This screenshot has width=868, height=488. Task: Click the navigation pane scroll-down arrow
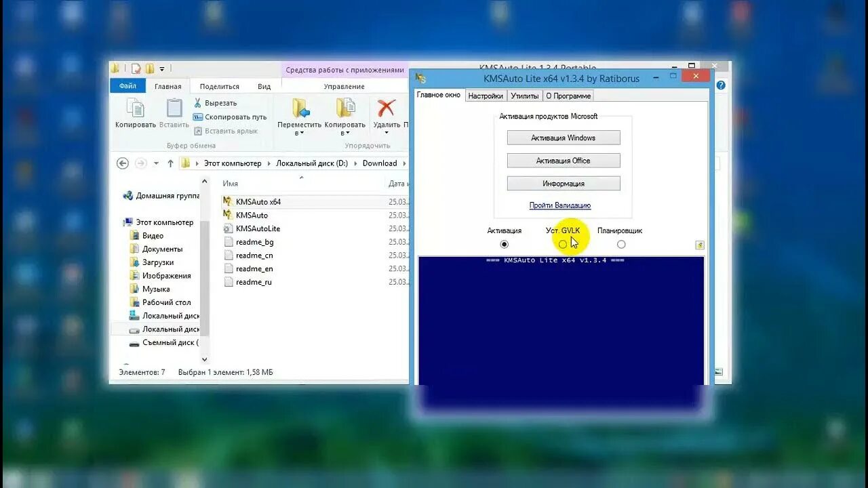click(x=205, y=359)
